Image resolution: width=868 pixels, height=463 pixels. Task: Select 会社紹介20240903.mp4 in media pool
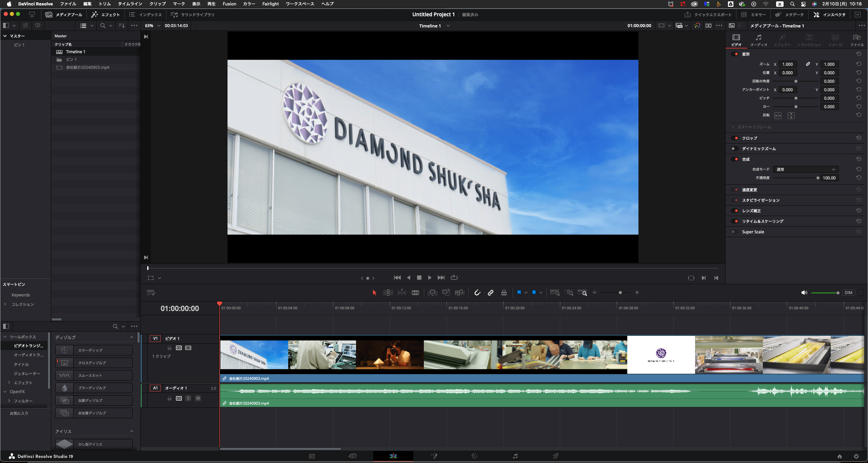(x=87, y=67)
